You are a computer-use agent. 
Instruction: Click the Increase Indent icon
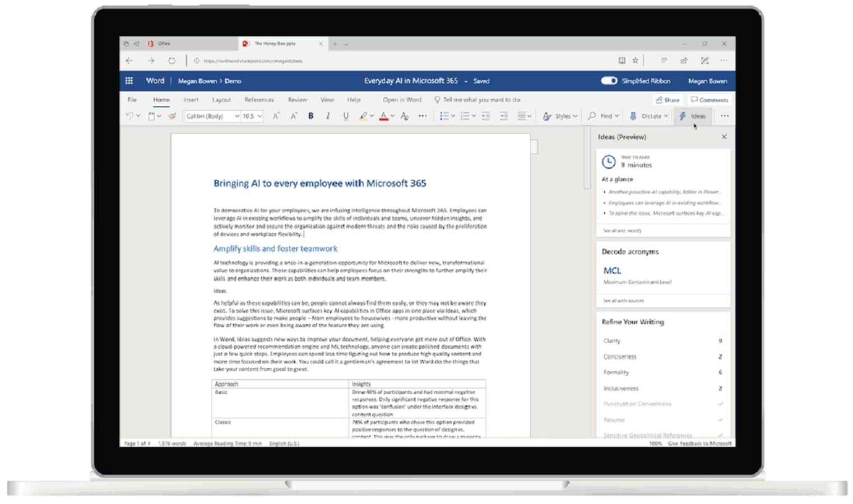click(503, 116)
